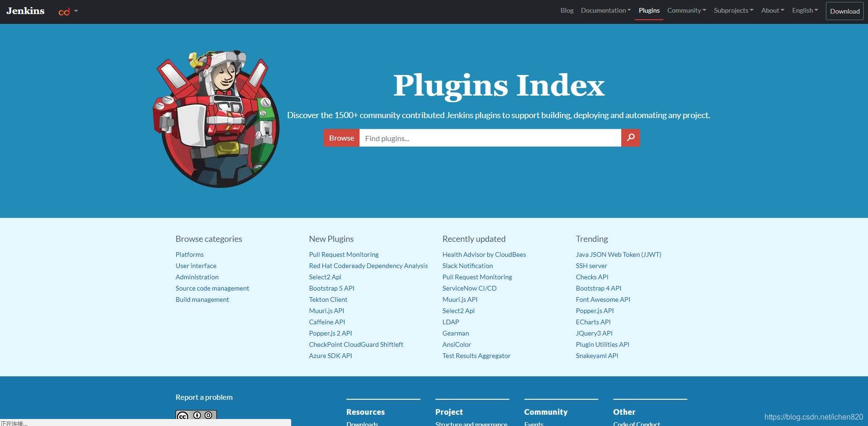This screenshot has width=868, height=426.
Task: Open Red Hat Codeready Dependency Analysis plugin
Action: [x=368, y=266]
